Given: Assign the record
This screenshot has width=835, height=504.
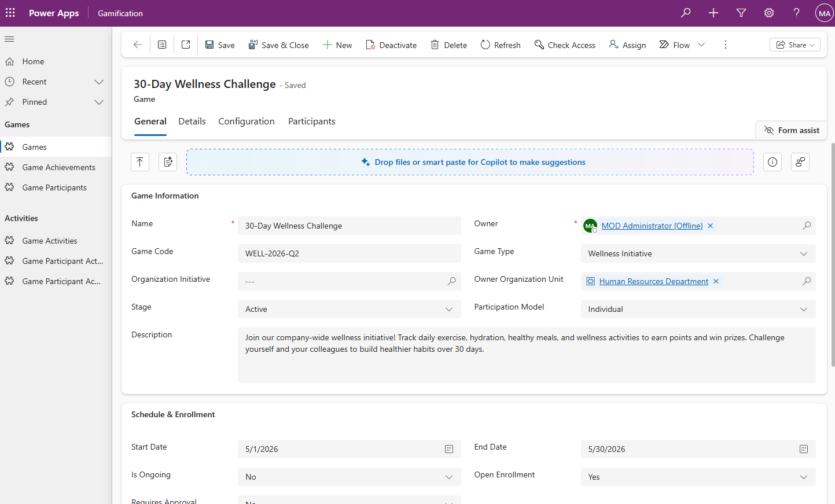Looking at the screenshot, I should click(627, 45).
